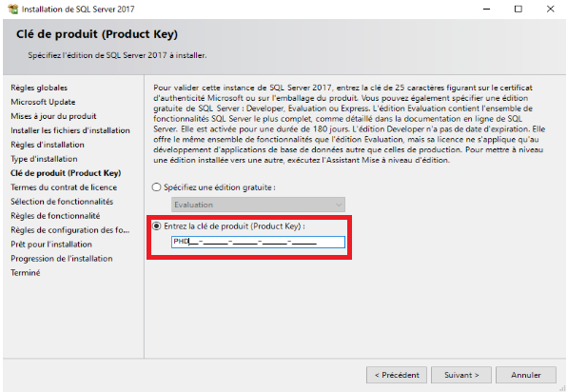Select the 'Microsoft Update' step
Viewport: 567px width, 392px height.
(43, 102)
